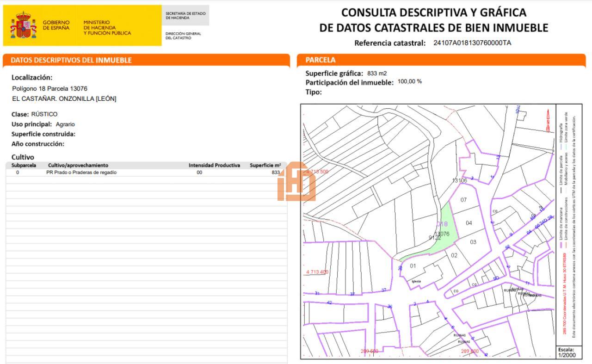The height and width of the screenshot is (364, 592).
Task: Click the 'Ministerio de Hacienda y Función Pública' logo text
Action: click(107, 27)
